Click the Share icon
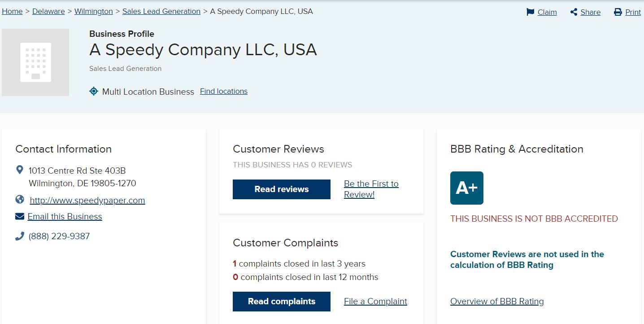 pyautogui.click(x=574, y=12)
